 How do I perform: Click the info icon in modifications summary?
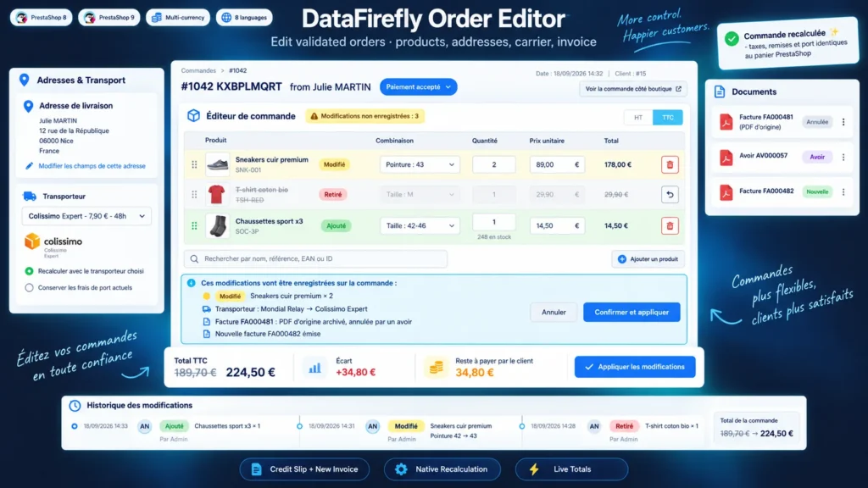tap(191, 283)
